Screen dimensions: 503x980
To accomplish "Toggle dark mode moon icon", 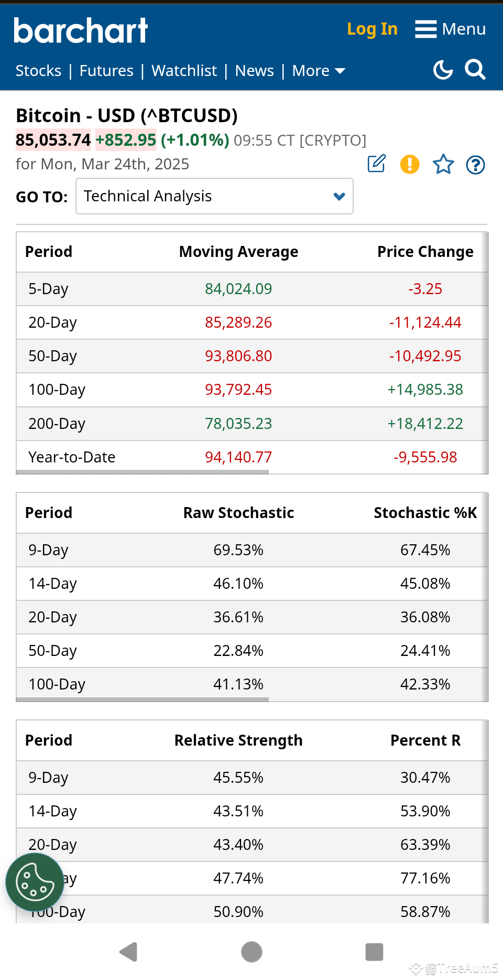I will [x=443, y=70].
